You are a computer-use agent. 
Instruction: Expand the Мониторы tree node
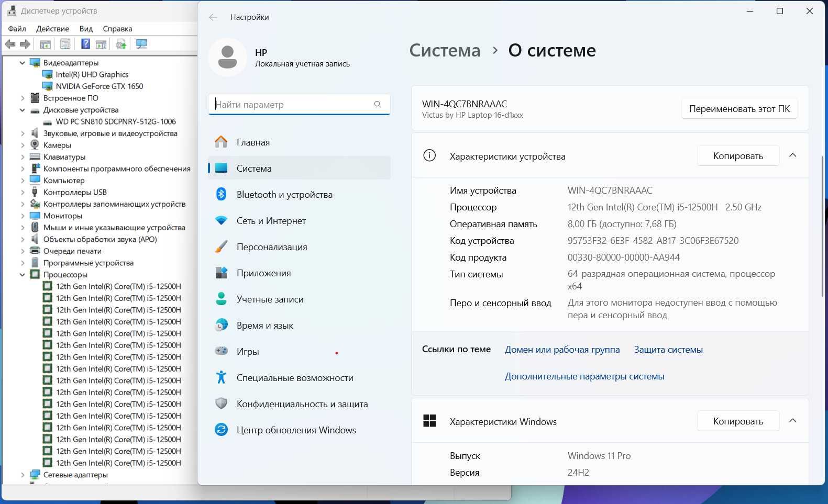pos(22,216)
